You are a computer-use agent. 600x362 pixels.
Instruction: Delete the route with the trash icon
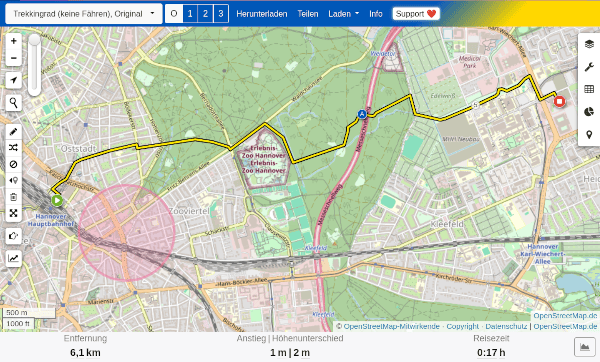[x=13, y=197]
